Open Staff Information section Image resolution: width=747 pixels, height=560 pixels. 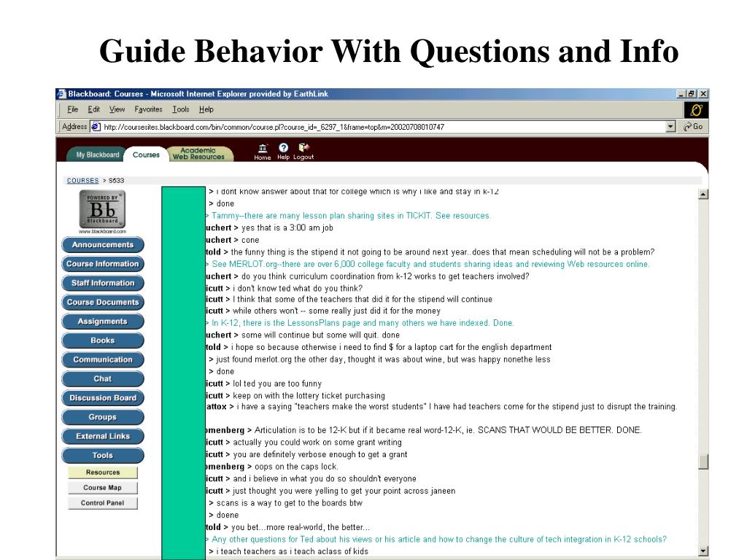[x=102, y=283]
